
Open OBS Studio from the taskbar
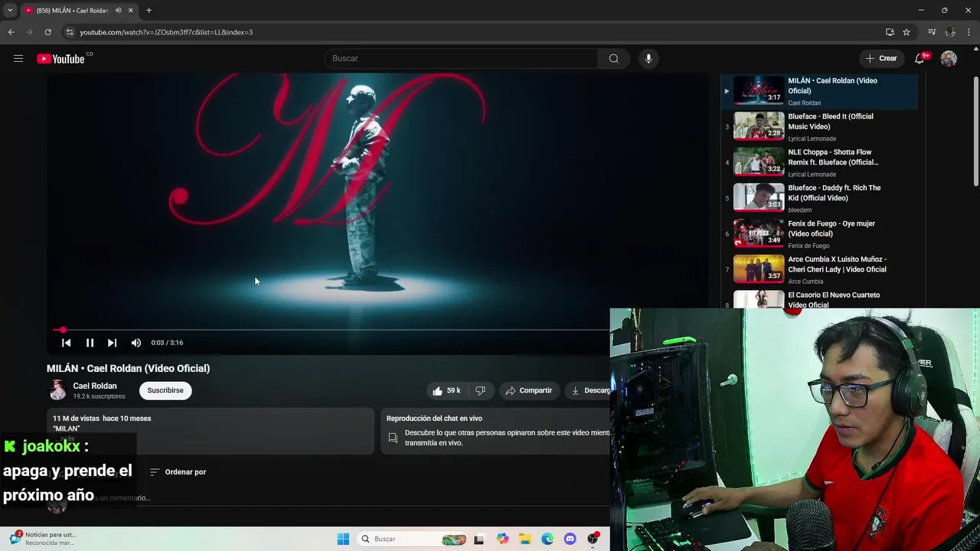(x=593, y=539)
